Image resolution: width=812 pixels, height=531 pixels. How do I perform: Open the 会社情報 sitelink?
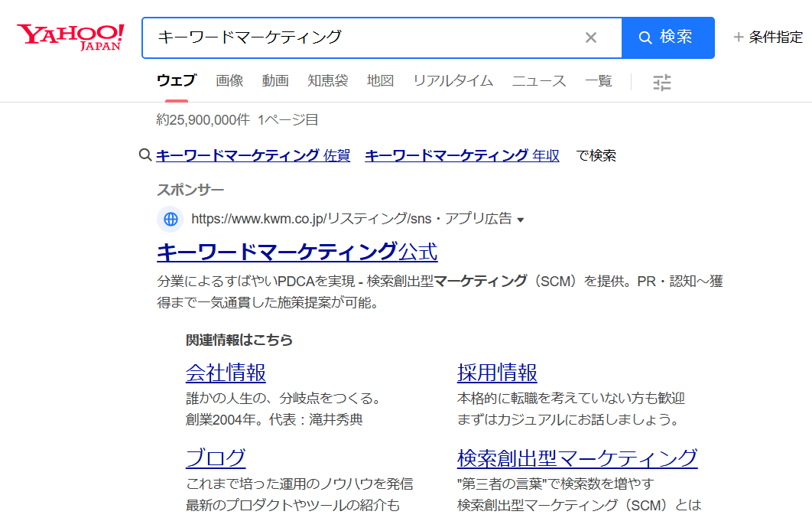coord(226,373)
